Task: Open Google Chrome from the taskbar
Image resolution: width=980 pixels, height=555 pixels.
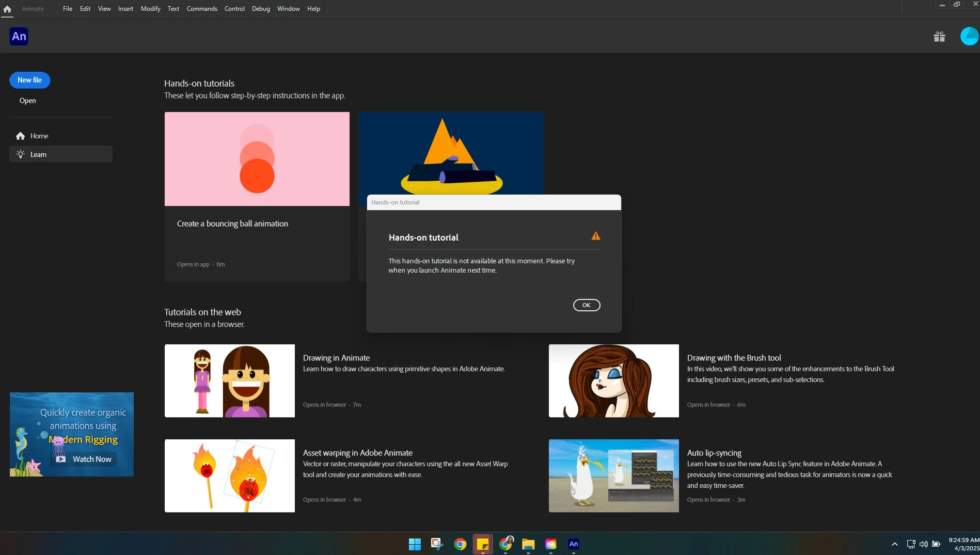Action: (x=460, y=544)
